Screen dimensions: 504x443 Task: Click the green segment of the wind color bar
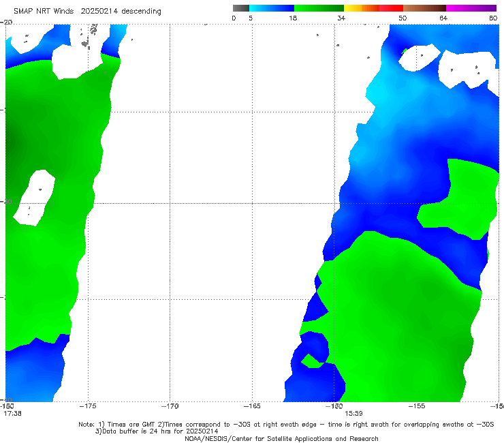tap(319, 8)
